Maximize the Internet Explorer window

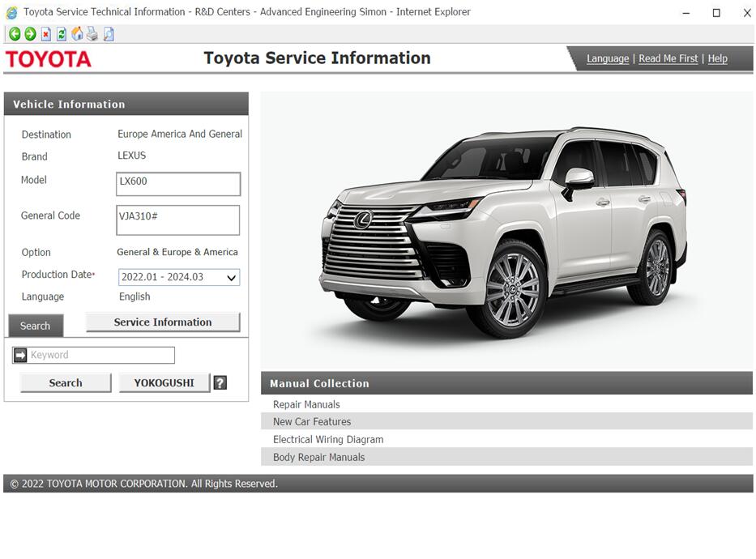tap(716, 13)
